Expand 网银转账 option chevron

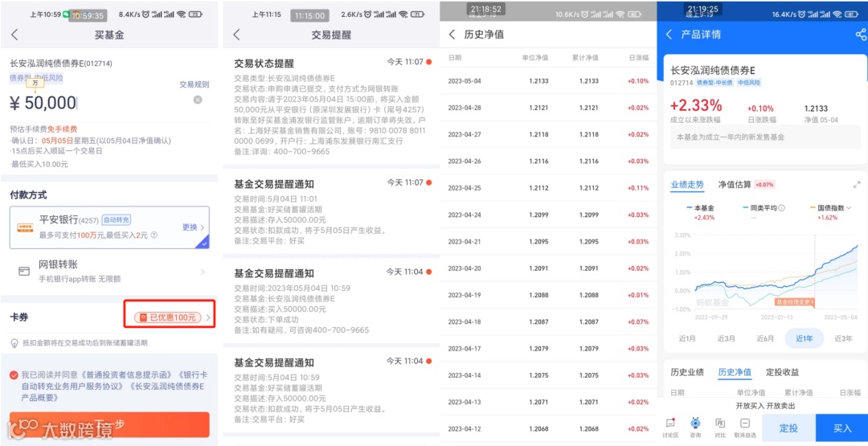pyautogui.click(x=203, y=272)
